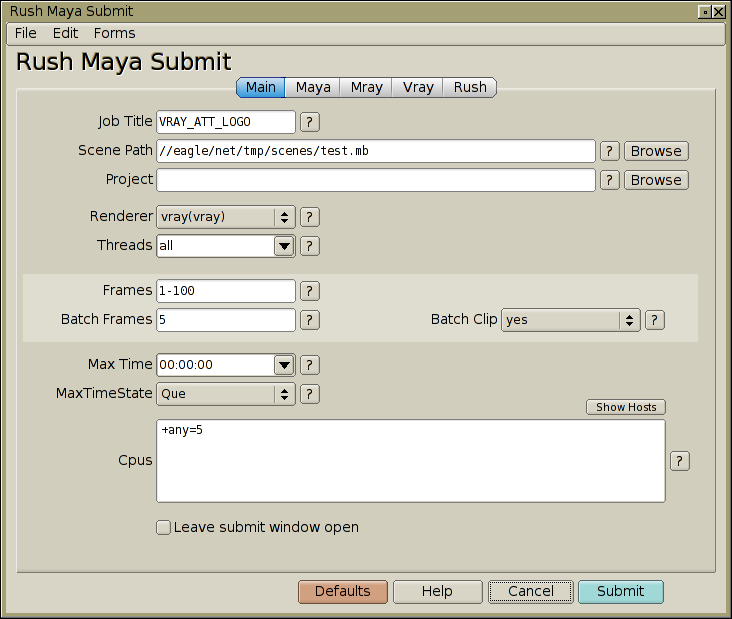
Task: Switch to the Vray tab
Action: [x=418, y=87]
